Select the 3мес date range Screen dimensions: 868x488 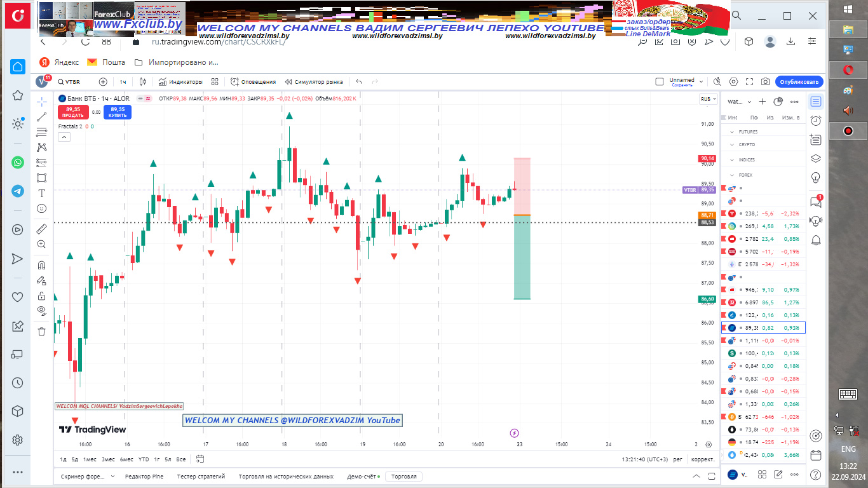[109, 459]
